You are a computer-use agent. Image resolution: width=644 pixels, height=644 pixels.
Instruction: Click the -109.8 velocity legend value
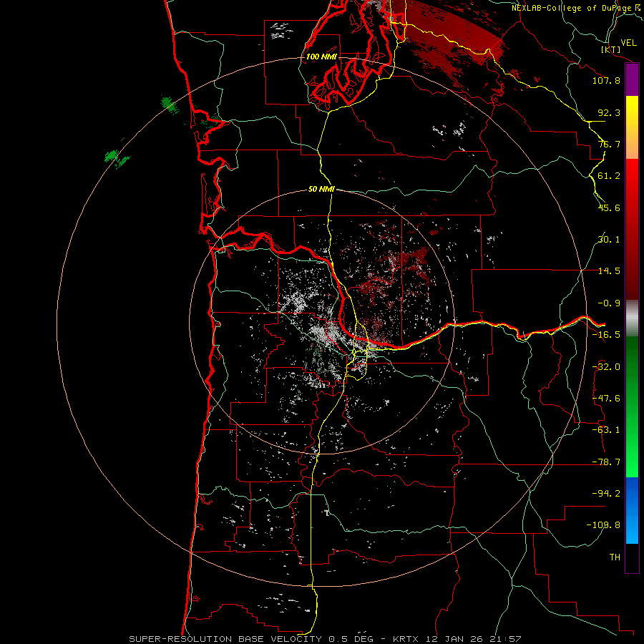click(x=603, y=525)
